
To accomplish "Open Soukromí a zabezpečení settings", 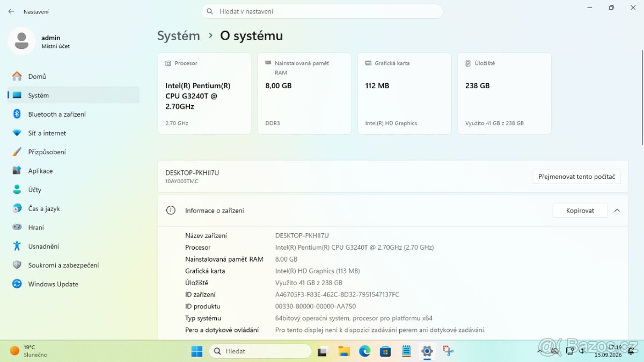I will click(74, 265).
